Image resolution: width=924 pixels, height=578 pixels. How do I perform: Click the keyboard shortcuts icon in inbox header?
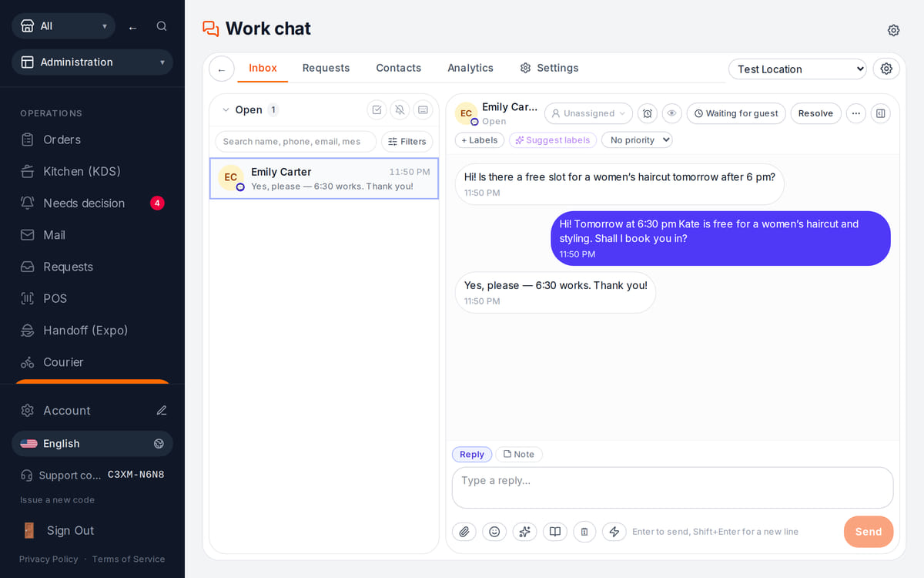click(x=423, y=110)
